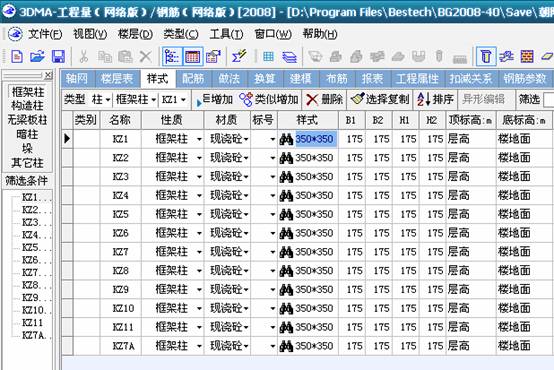Expand the 材质 dropdown for KZ3

click(246, 177)
